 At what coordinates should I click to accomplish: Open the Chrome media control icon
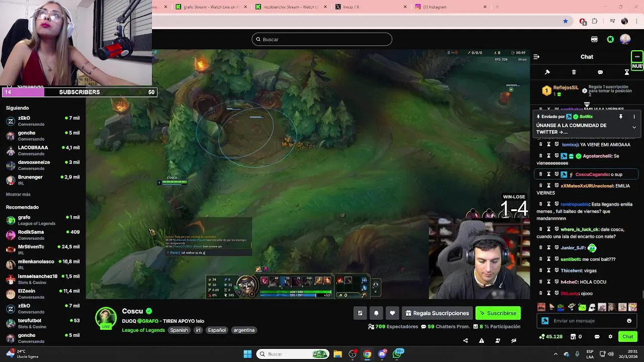(612, 21)
